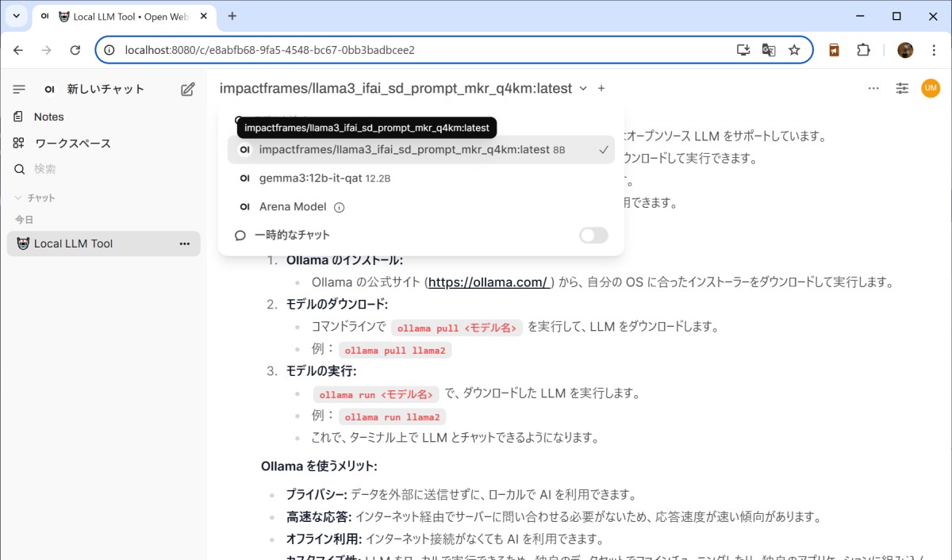Click the 'Ollama を使うメリット:' heading
Screen dimensions: 952x560
point(319,466)
